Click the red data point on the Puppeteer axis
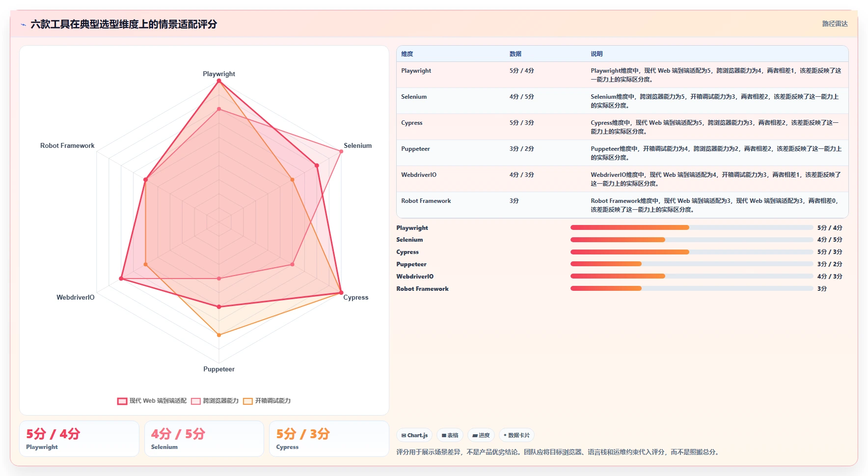The height and width of the screenshot is (476, 868). pyautogui.click(x=219, y=307)
